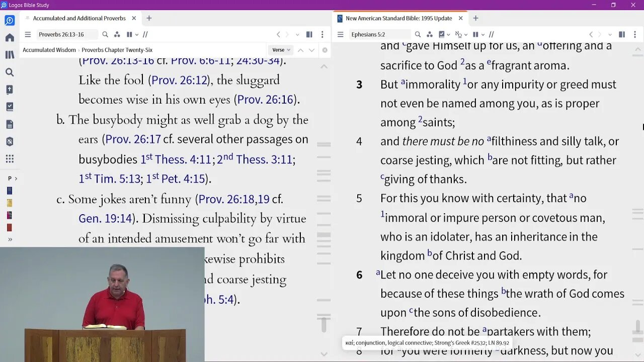The width and height of the screenshot is (644, 362).
Task: Search inside the Proverbs resource
Action: pos(105,35)
